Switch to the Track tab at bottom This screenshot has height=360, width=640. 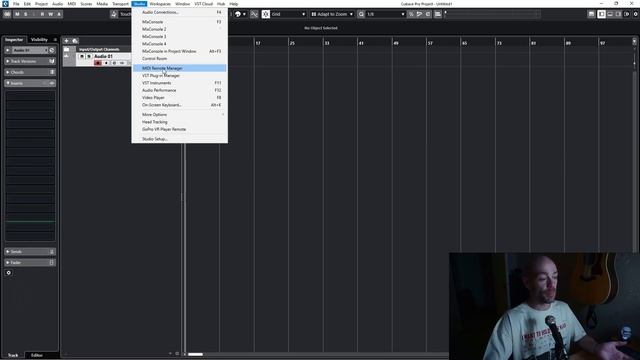(13, 355)
